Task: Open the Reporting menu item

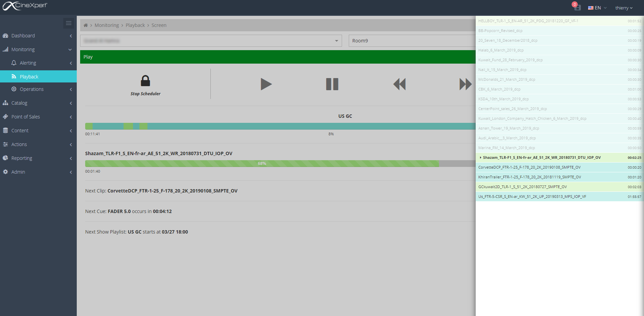Action: point(38,158)
